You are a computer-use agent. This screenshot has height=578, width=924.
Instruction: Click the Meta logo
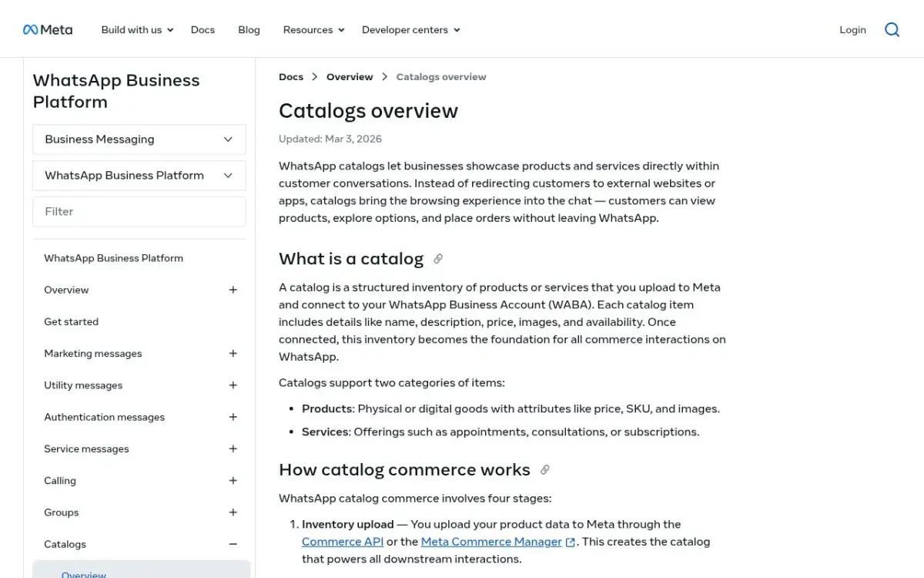[x=48, y=30]
